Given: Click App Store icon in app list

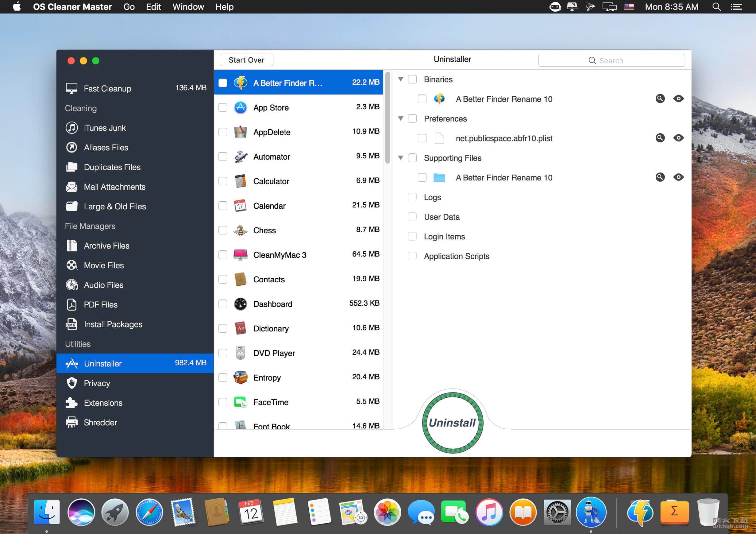Looking at the screenshot, I should point(240,107).
